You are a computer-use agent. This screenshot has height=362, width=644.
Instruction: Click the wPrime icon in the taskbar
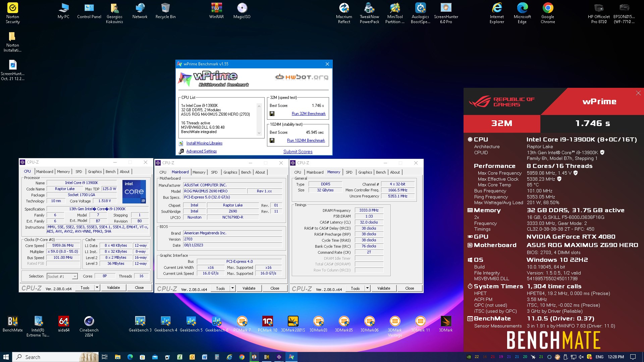pos(291,357)
